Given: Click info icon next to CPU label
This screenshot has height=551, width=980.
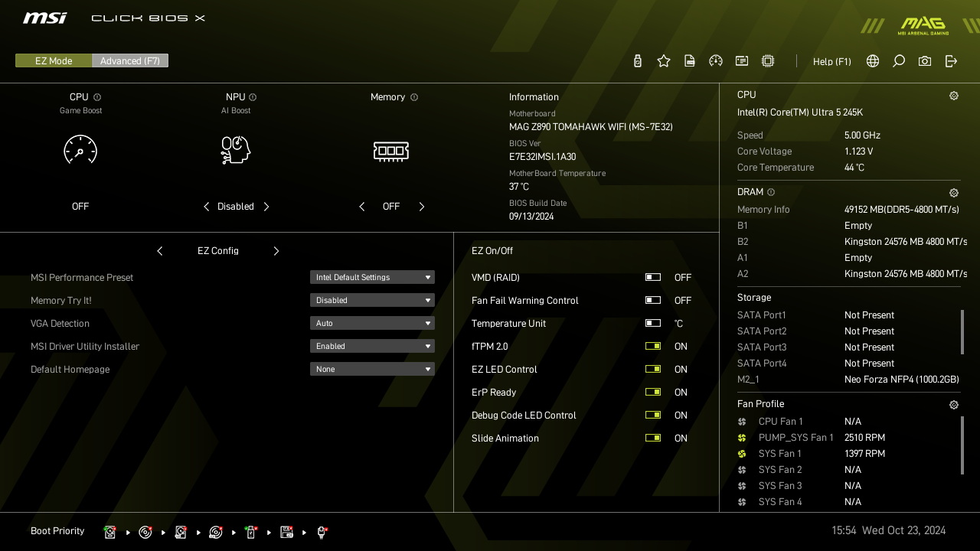Looking at the screenshot, I should click(x=97, y=97).
